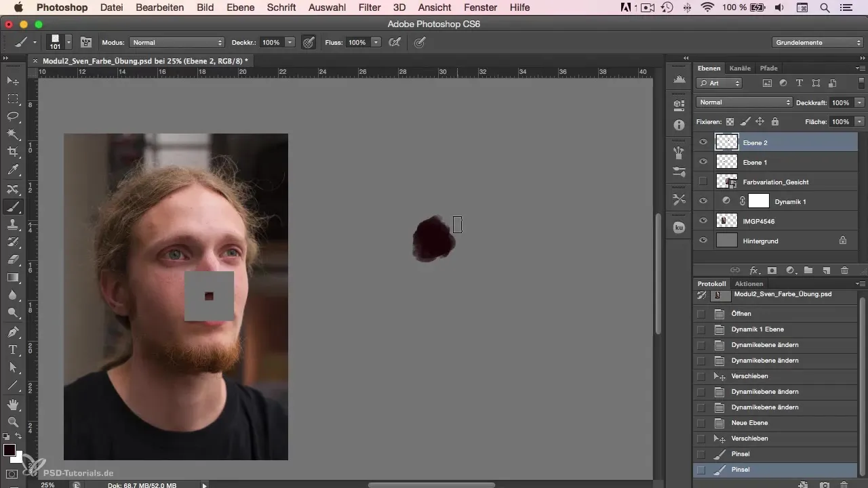
Task: Open Spotlight search in macOS menu bar
Action: point(825,7)
